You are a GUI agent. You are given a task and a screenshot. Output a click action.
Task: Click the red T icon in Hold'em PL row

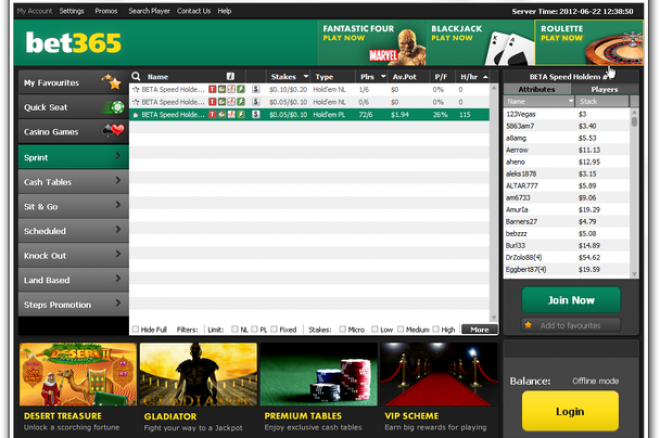[x=212, y=114]
